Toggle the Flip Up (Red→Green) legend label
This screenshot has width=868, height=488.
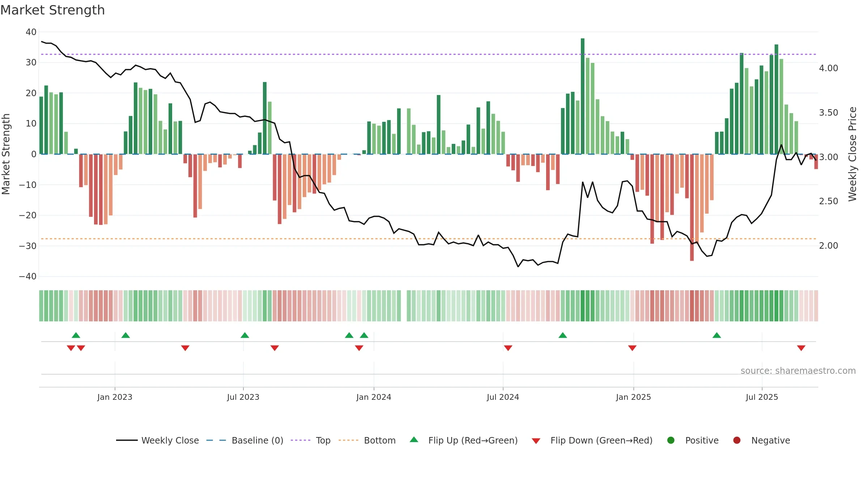473,440
